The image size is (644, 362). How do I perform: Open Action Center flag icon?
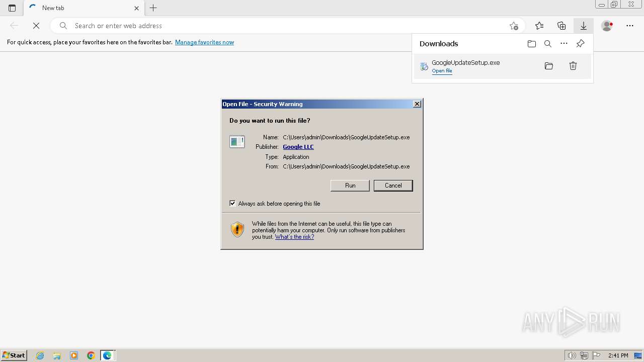point(596,355)
